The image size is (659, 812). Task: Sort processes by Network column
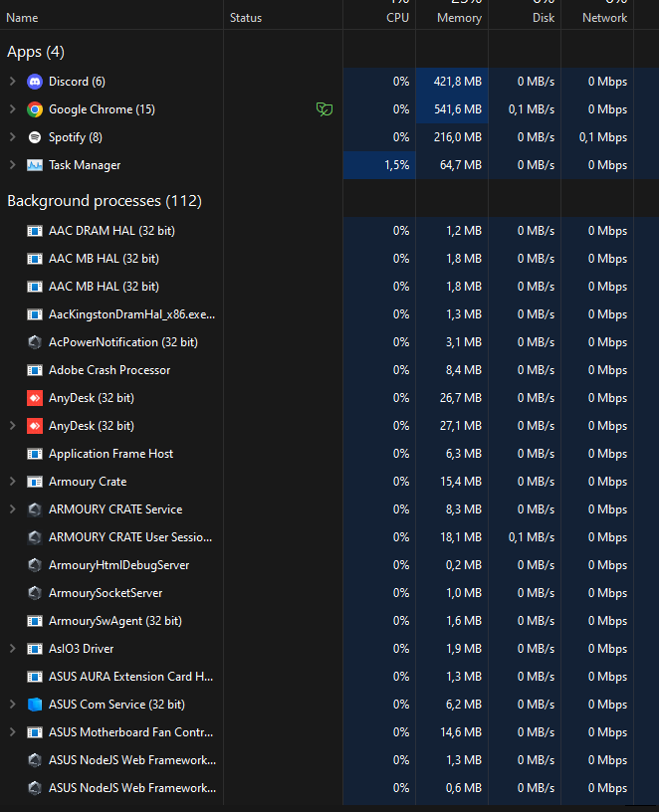(604, 18)
